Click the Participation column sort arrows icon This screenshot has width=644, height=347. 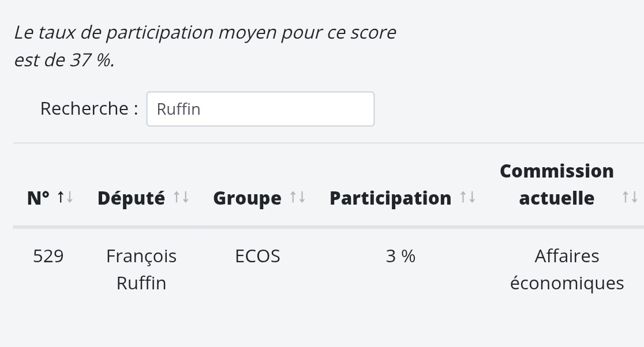(468, 197)
